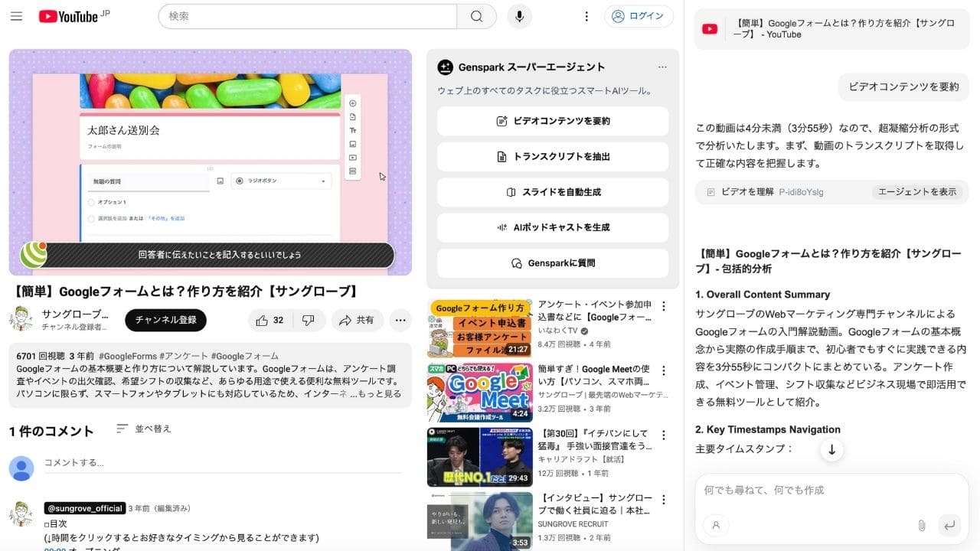The width and height of the screenshot is (980, 551).
Task: Open キャリアドラフト【就活】 channel name
Action: pos(581,459)
